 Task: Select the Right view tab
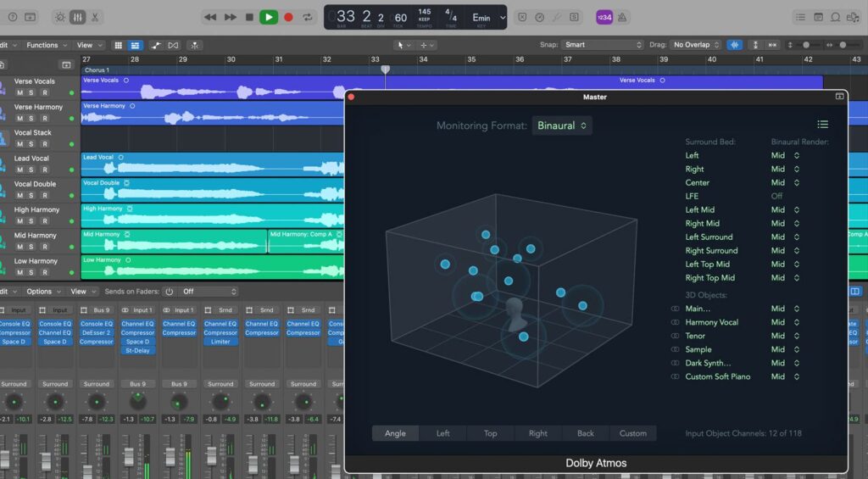(538, 433)
